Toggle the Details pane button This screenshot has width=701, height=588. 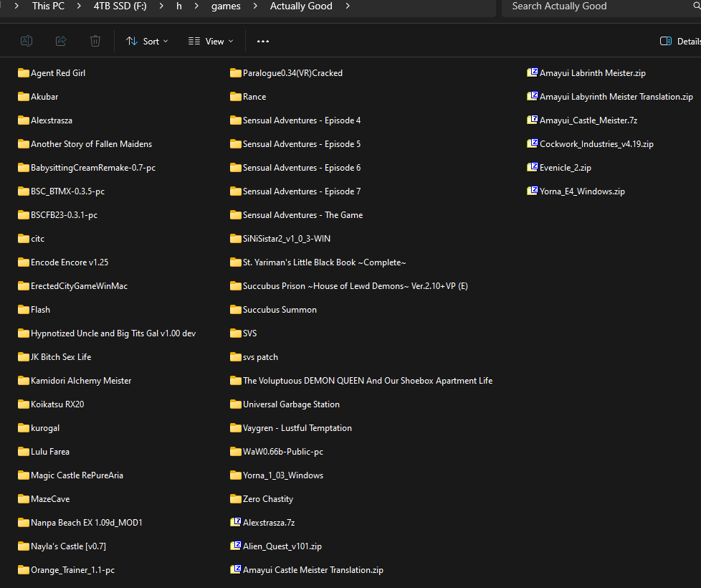680,41
